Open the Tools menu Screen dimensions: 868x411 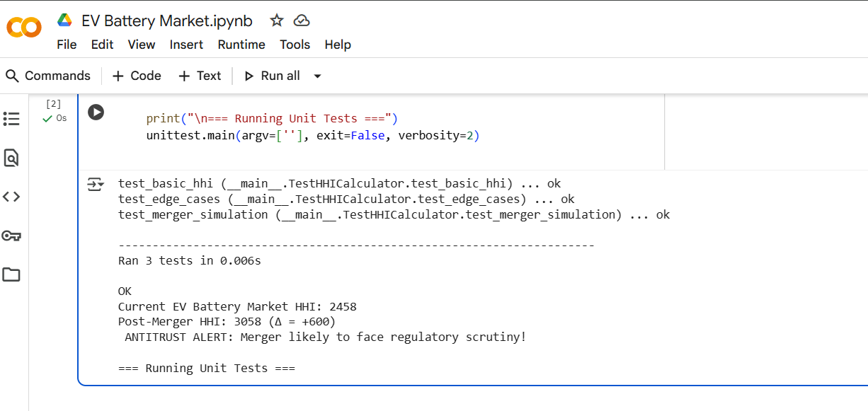(295, 45)
